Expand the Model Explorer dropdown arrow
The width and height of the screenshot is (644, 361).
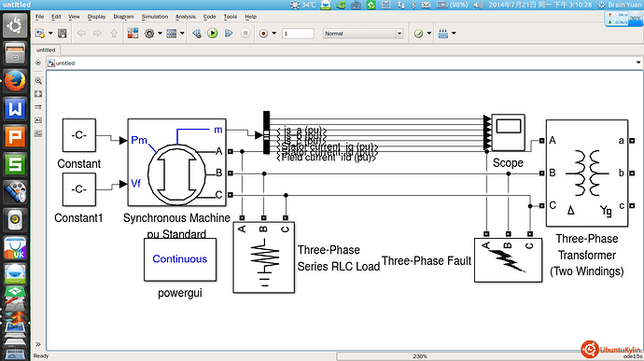[182, 34]
